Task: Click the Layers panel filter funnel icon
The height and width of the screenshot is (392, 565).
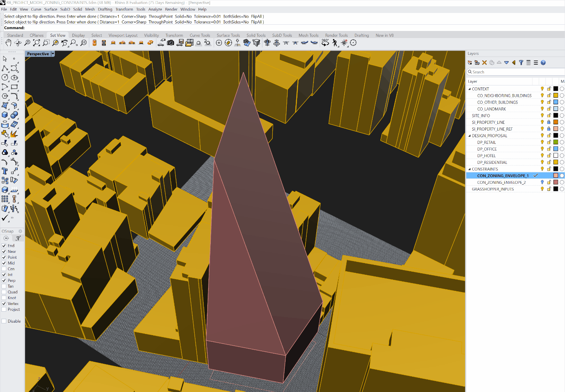Action: (x=521, y=63)
